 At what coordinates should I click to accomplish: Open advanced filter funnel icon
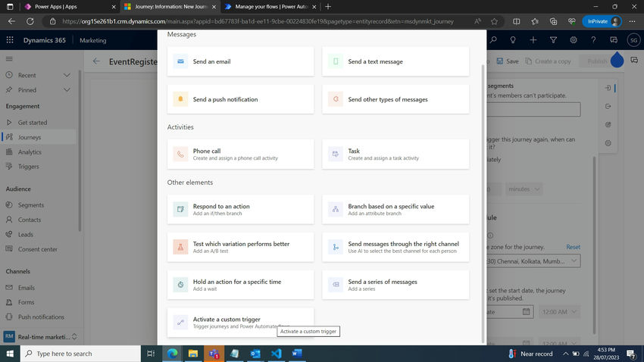(x=553, y=40)
